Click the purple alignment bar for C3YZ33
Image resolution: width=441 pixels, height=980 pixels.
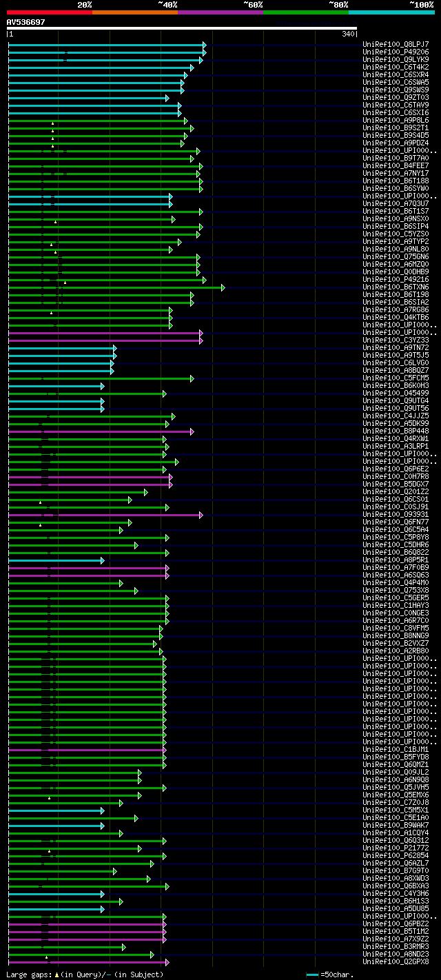(x=105, y=340)
